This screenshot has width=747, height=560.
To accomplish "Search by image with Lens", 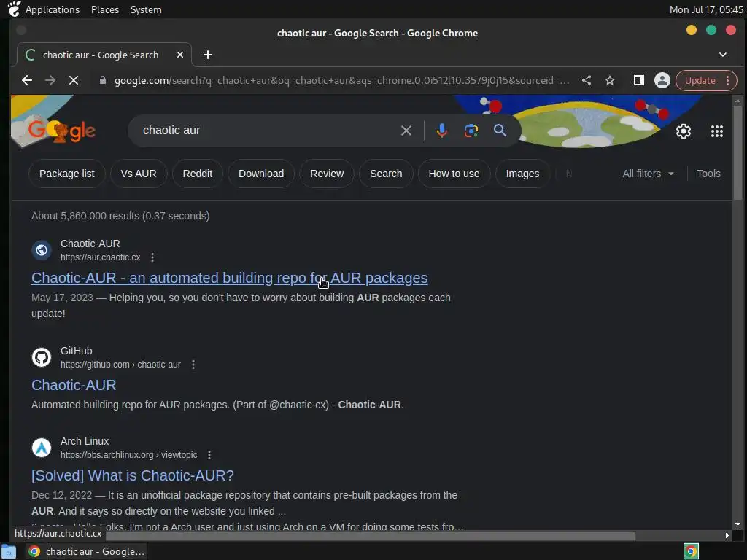I will point(471,131).
